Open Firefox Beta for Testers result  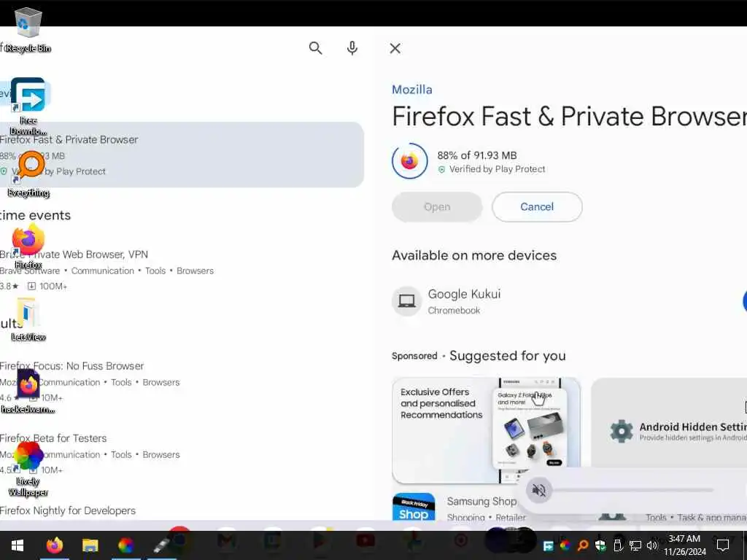90,454
